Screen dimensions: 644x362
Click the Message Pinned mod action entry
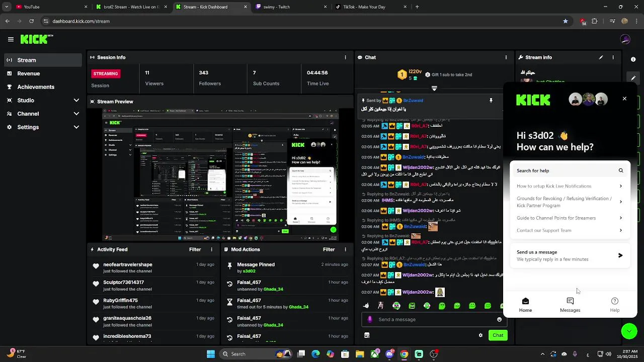click(287, 267)
